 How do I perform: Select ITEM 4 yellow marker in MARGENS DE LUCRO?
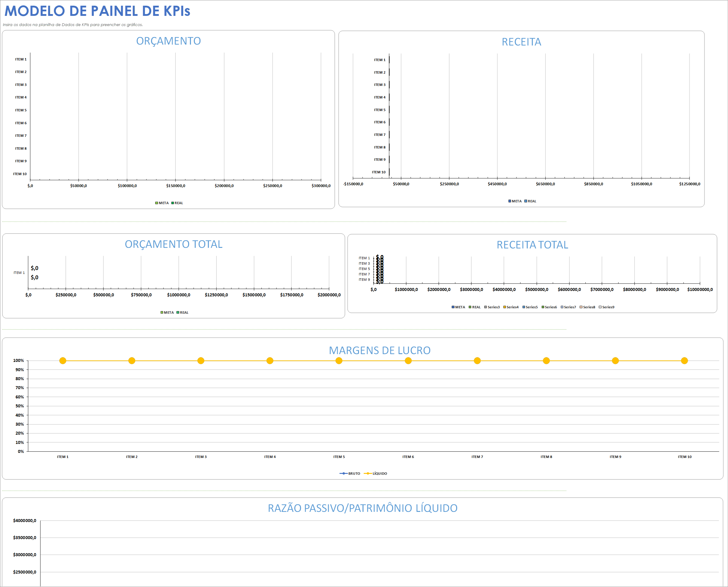click(270, 361)
